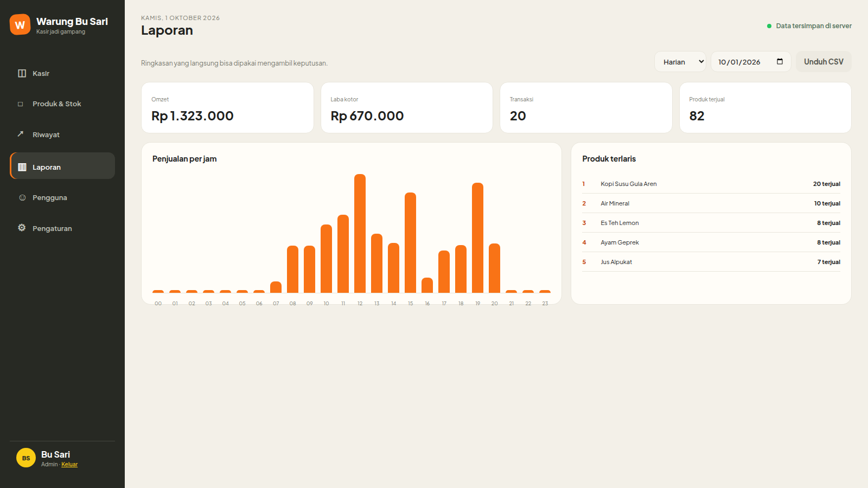Screen dimensions: 868x488
Task: Click the Riwayat arrow icon
Action: (x=21, y=134)
